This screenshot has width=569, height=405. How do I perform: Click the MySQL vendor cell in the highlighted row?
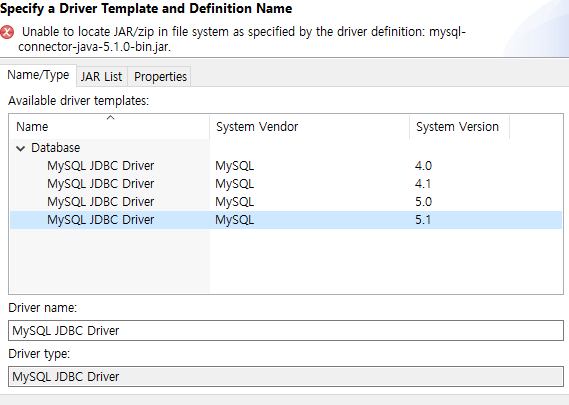234,220
